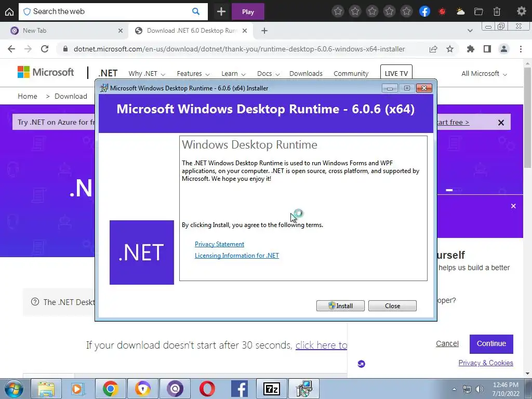Click the trash can icon in the top bar

tap(497, 11)
